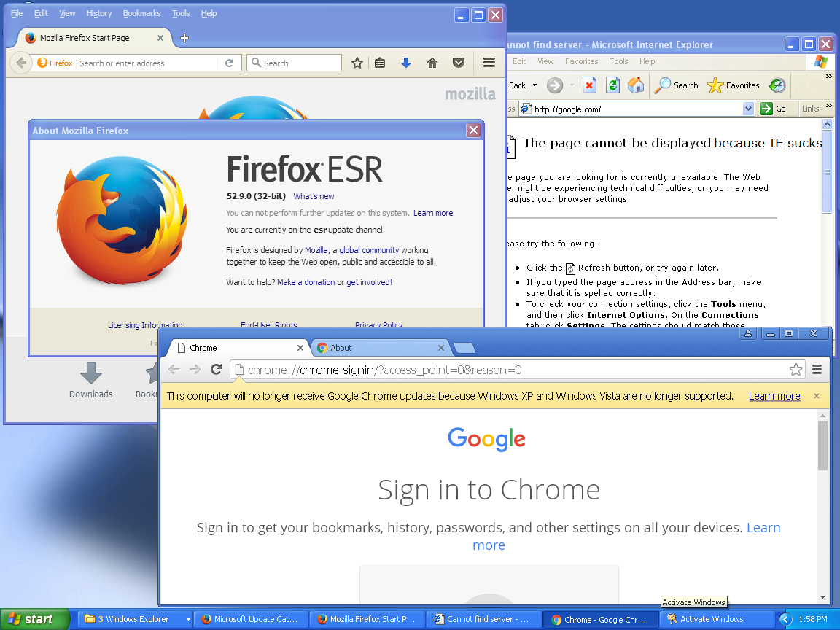Switch to Microsoft Update Catalog taskbar item
The height and width of the screenshot is (630, 840).
point(251,619)
